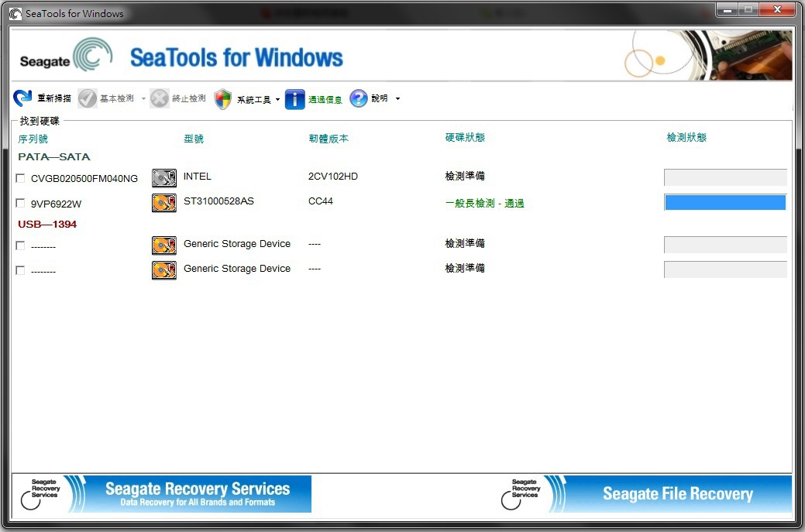Open system tools shield icon
This screenshot has width=805, height=532.
pyautogui.click(x=223, y=98)
